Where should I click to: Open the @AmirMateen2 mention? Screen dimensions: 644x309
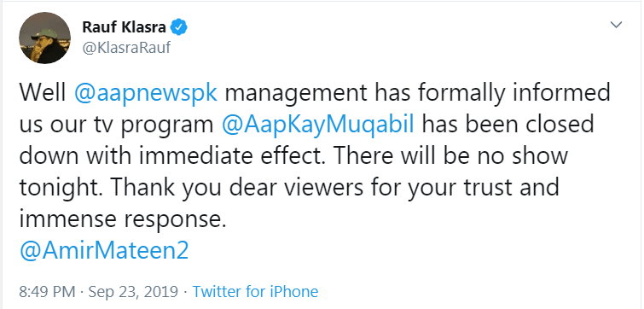click(104, 250)
